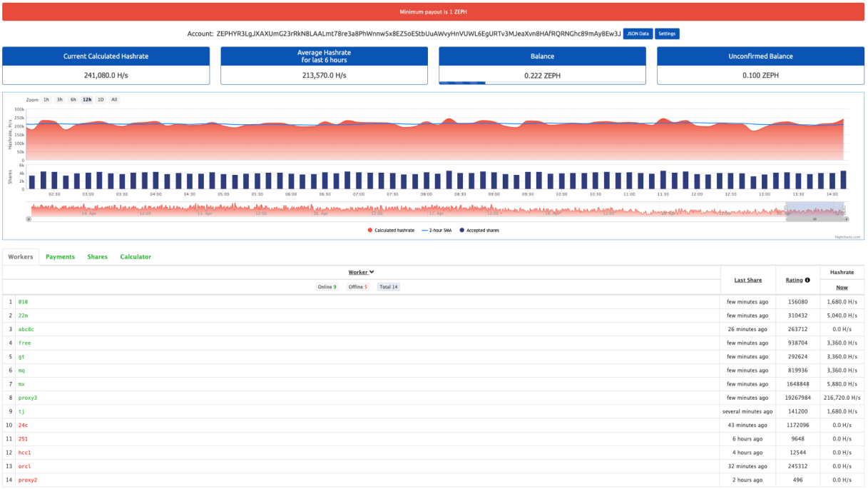The height and width of the screenshot is (489, 868).
Task: Open worker abc8c
Action: [26, 329]
